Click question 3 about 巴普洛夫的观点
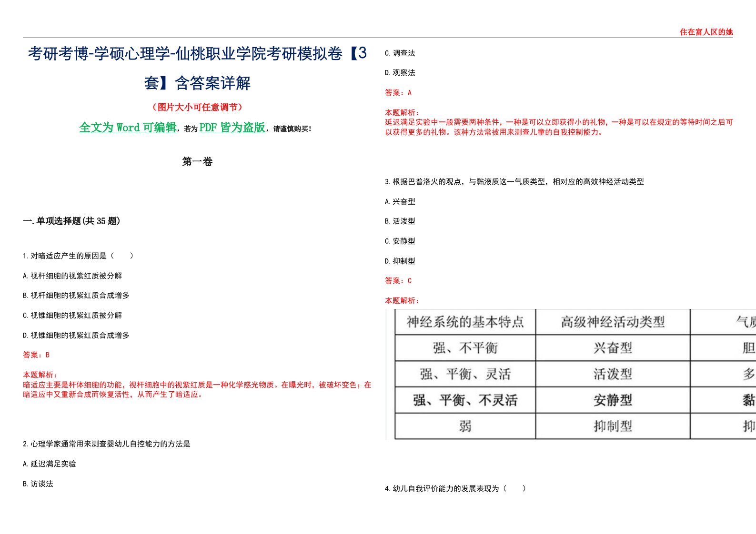The image size is (756, 534). click(514, 182)
